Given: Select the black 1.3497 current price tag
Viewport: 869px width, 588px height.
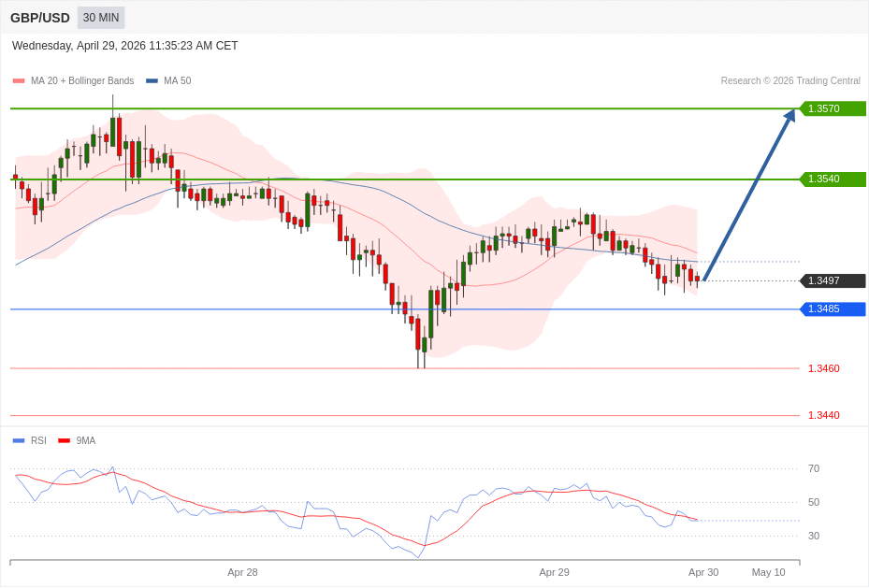Looking at the screenshot, I should [832, 280].
